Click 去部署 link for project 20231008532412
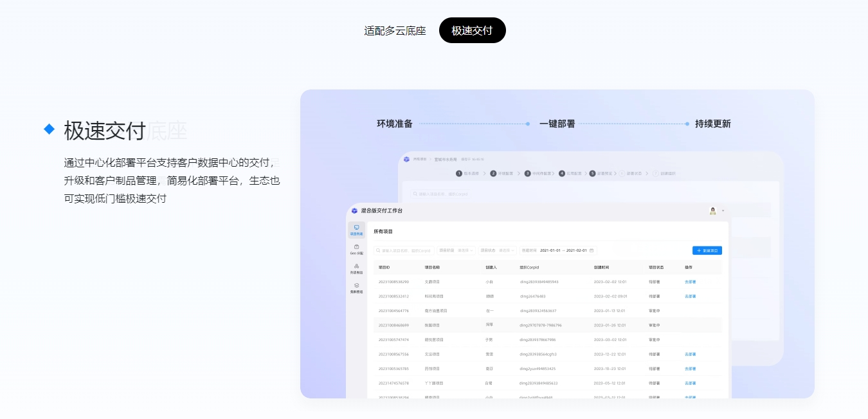The image size is (868, 419). click(690, 296)
